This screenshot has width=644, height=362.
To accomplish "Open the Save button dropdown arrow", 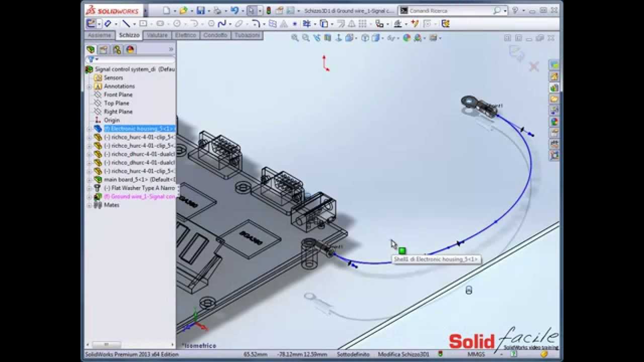I will tap(208, 11).
